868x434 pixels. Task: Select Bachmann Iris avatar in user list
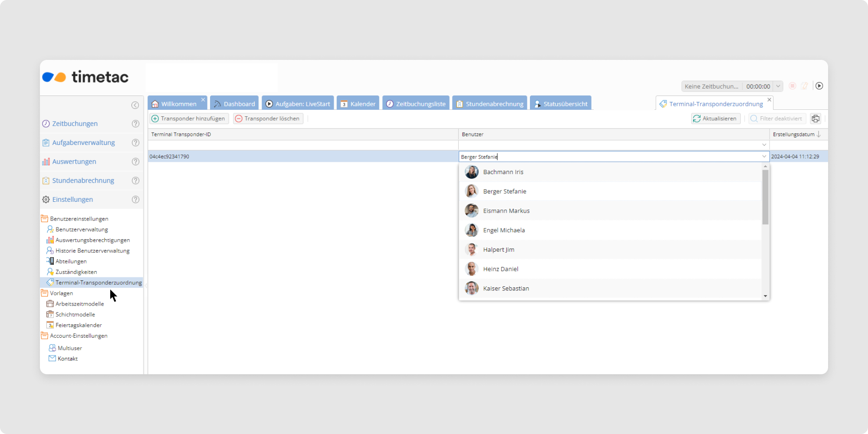tap(472, 172)
